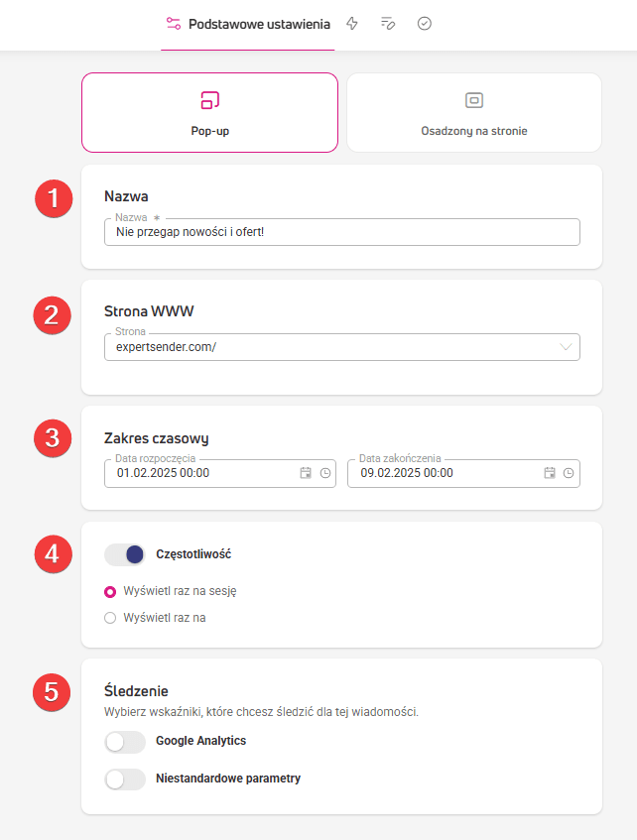Open clock time picker for Data rozpoczęcia
This screenshot has height=840, width=637.
click(325, 473)
